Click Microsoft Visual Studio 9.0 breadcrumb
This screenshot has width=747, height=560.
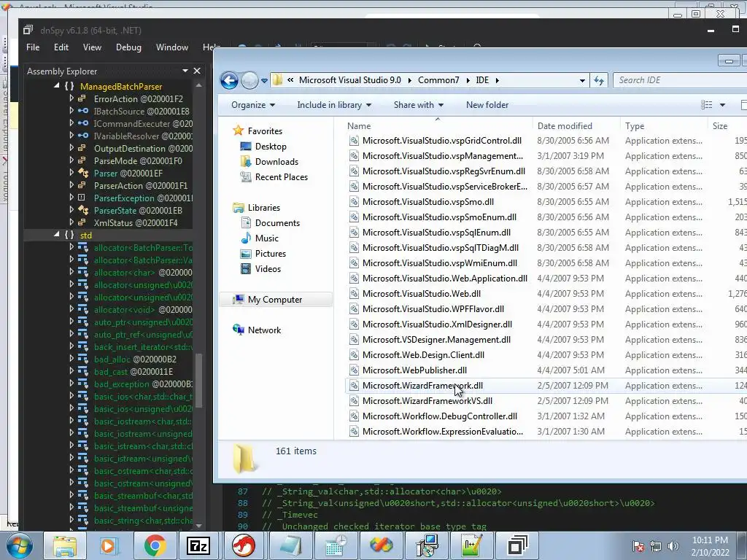click(x=349, y=80)
